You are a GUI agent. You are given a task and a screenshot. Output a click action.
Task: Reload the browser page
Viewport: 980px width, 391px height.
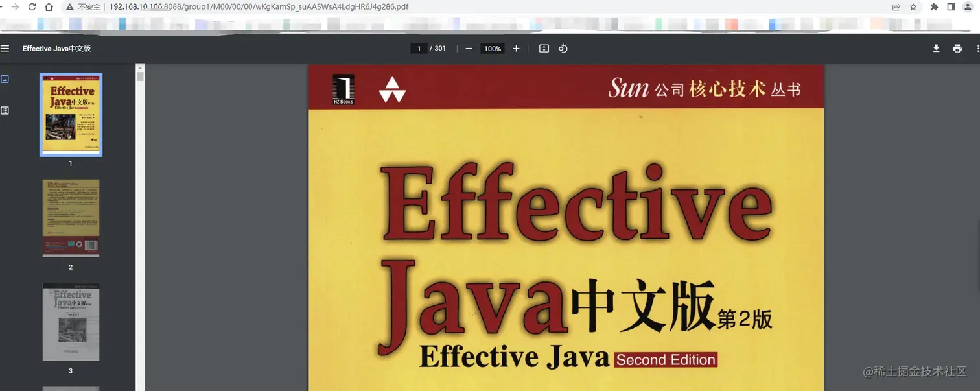32,7
